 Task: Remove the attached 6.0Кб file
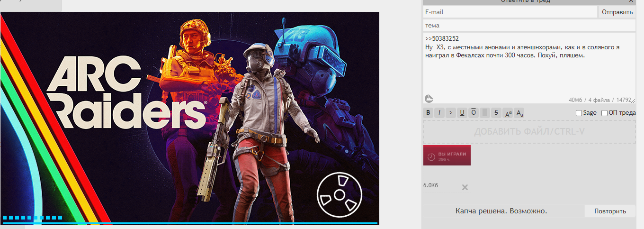465,187
